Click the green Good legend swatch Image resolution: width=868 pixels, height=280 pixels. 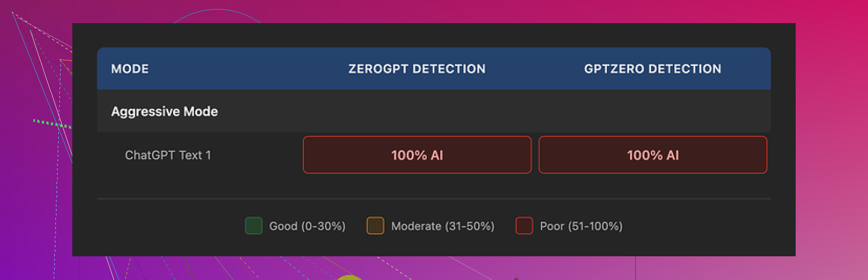[254, 226]
